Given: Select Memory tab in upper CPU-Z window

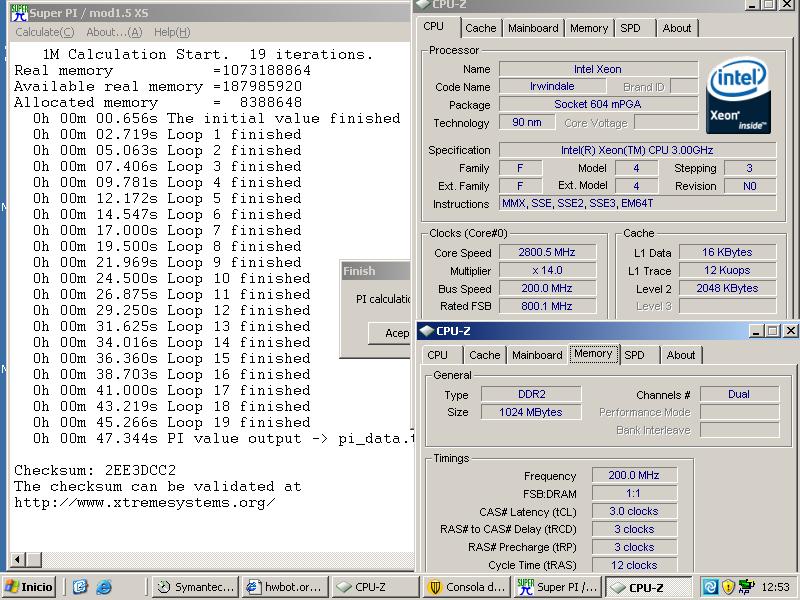Looking at the screenshot, I should point(589,28).
